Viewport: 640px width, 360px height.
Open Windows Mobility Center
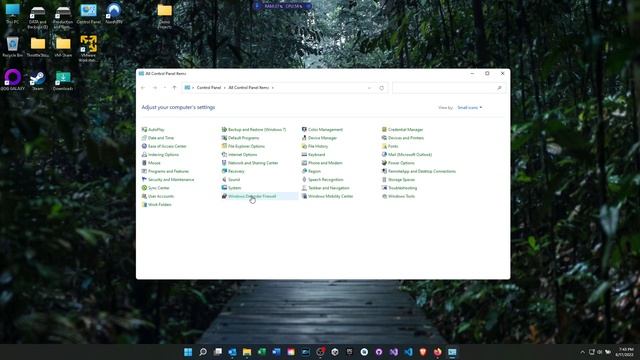click(327, 196)
